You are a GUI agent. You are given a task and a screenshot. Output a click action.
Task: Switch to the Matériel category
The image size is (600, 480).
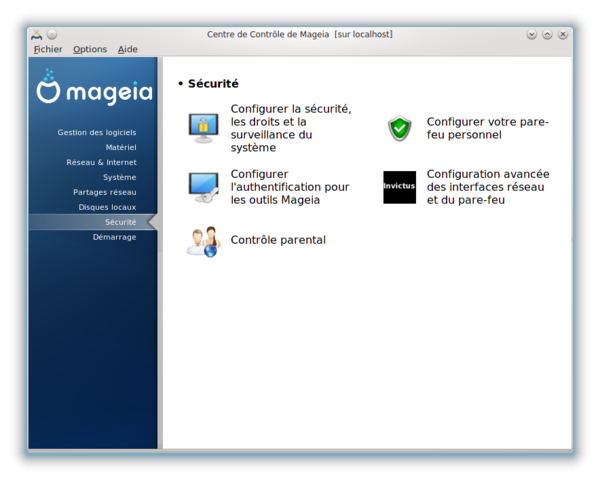[x=121, y=147]
